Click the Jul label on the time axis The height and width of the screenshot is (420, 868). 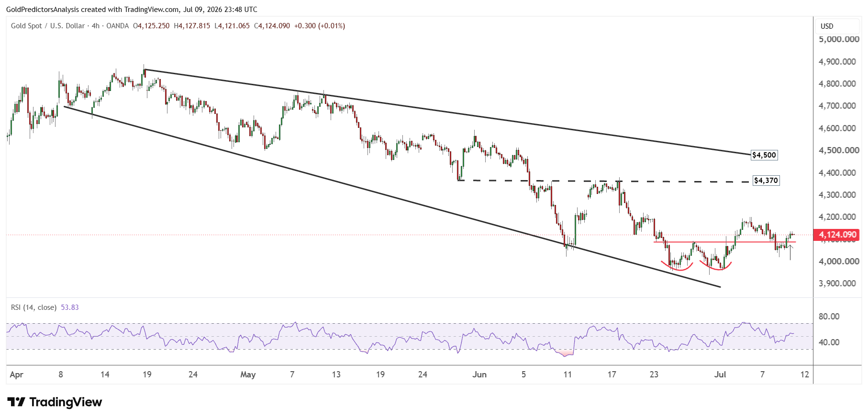coord(720,375)
